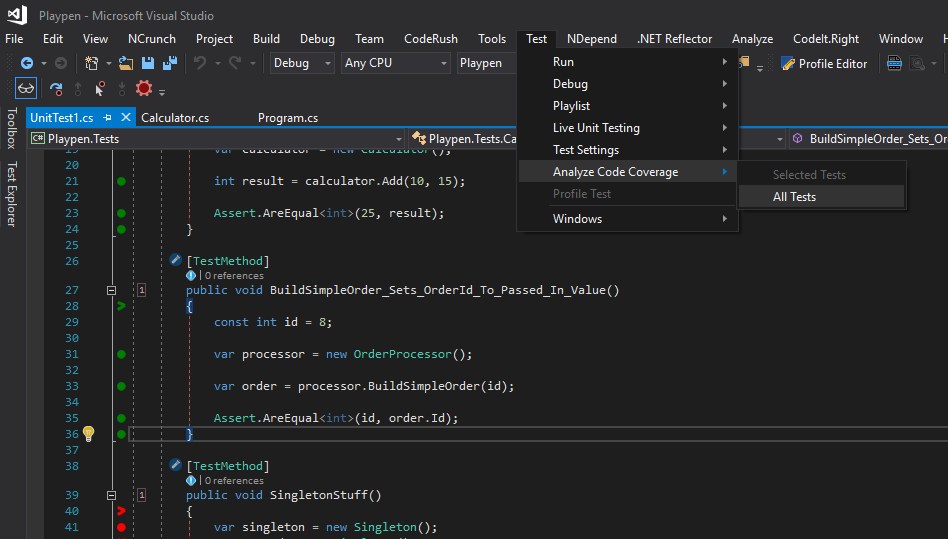Image resolution: width=948 pixels, height=539 pixels.
Task: Open the File menu
Action: coord(14,39)
